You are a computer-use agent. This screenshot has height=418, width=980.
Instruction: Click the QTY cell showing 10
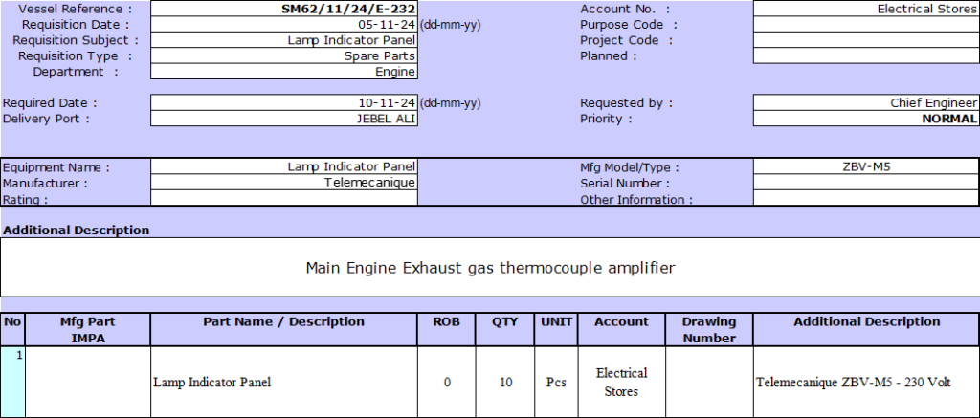(x=506, y=382)
